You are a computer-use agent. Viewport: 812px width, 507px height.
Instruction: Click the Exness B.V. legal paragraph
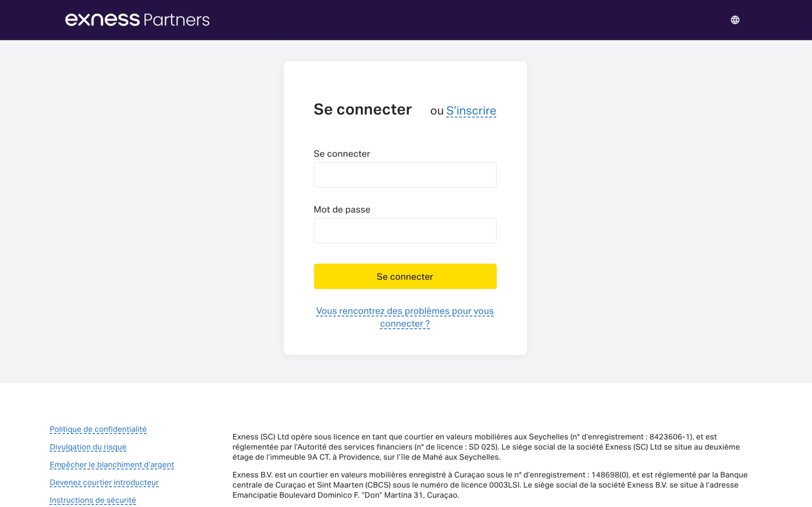[490, 485]
